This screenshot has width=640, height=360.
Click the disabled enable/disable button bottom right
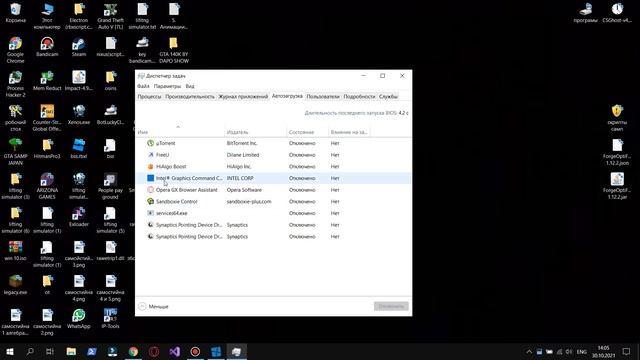[391, 306]
